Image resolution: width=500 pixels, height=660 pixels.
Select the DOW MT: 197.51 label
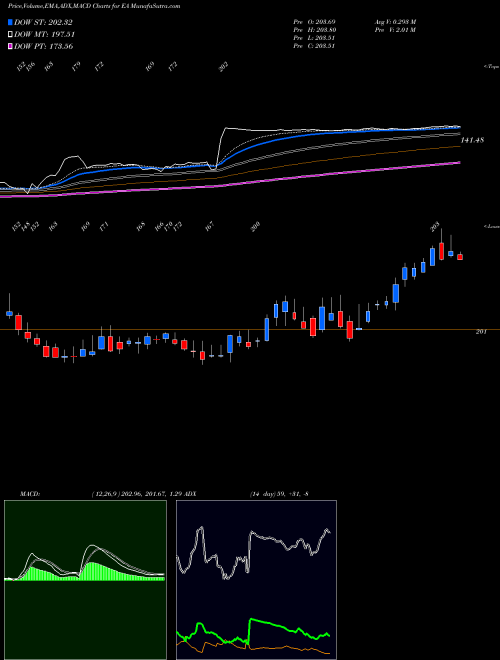[x=44, y=34]
